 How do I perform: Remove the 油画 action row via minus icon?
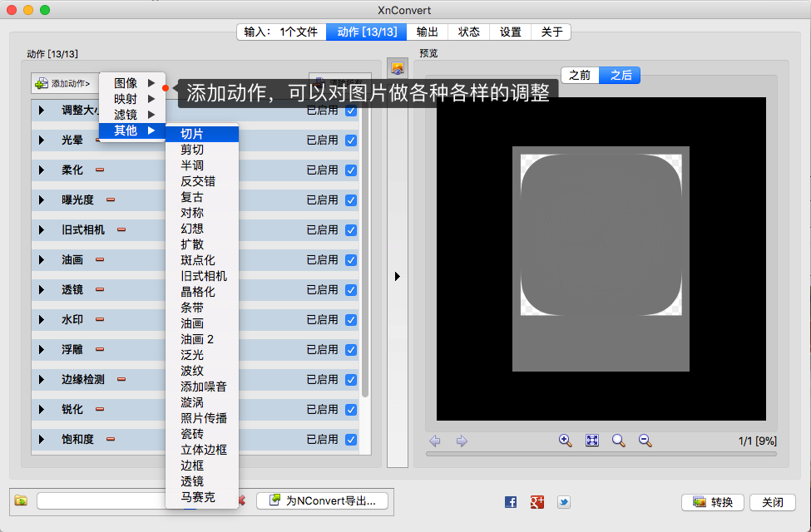pyautogui.click(x=100, y=259)
